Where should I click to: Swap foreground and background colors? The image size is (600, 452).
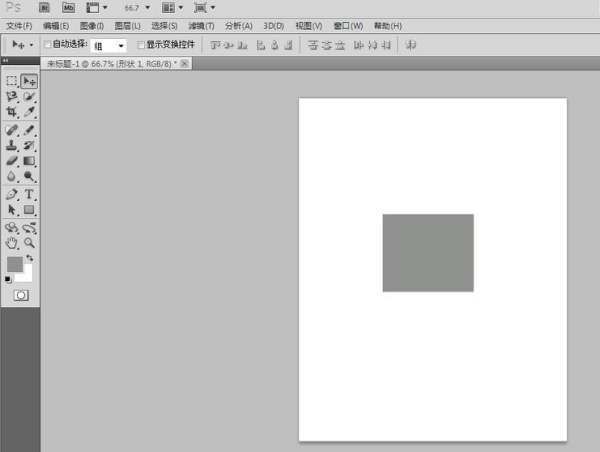30,258
